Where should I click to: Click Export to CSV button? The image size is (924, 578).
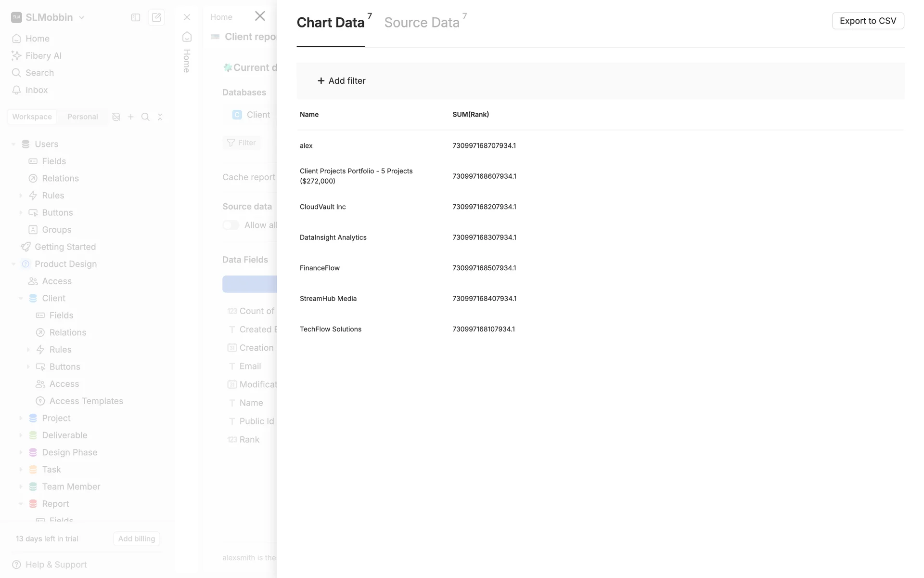pos(867,21)
